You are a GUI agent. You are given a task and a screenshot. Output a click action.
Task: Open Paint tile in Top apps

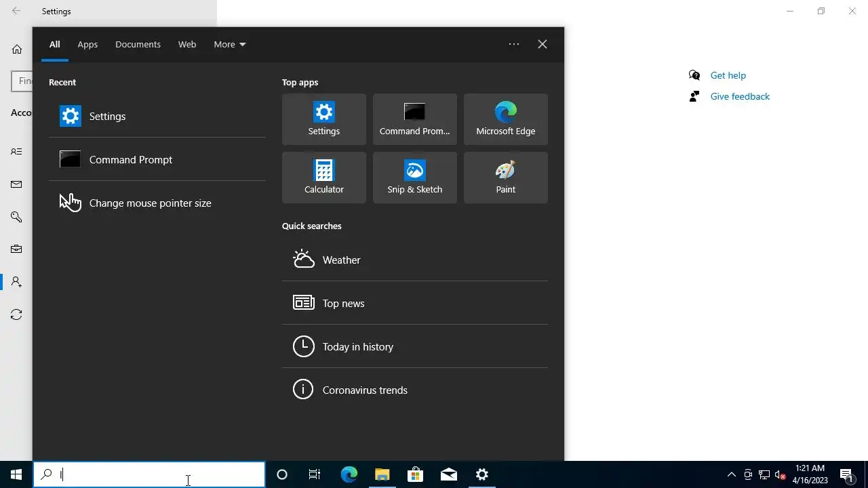(x=506, y=178)
